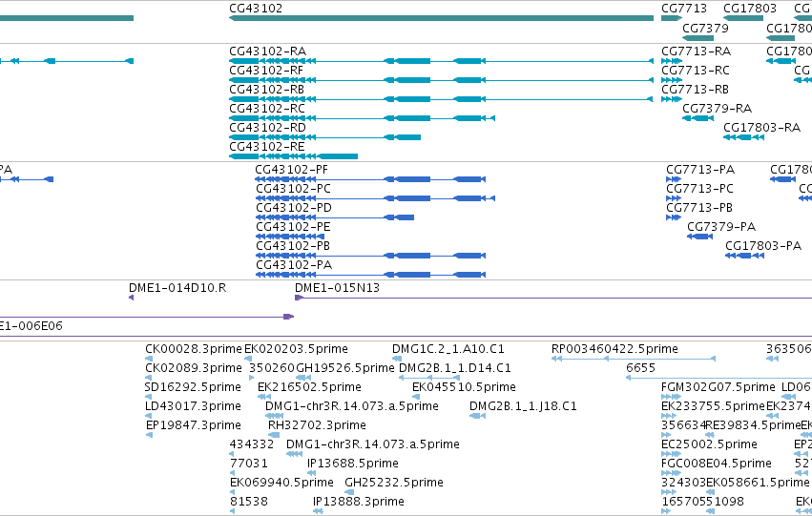The height and width of the screenshot is (516, 812).
Task: Click the CG43102-RB transcript label
Action: [x=267, y=90]
